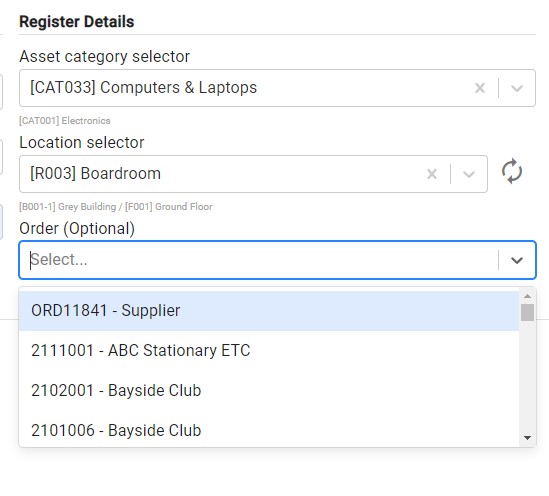Open the Location selector dropdown chevron
549x496 pixels.
[469, 174]
